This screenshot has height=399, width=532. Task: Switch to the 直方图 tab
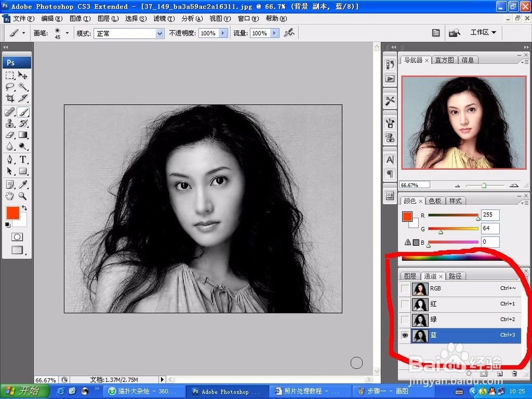(444, 60)
